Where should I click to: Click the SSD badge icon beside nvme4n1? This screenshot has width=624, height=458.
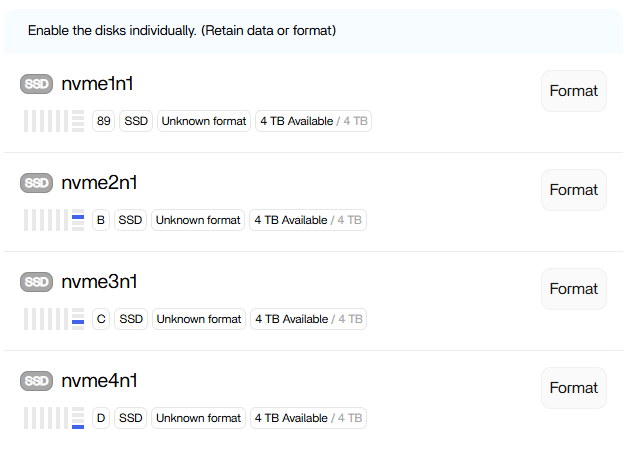click(x=36, y=381)
